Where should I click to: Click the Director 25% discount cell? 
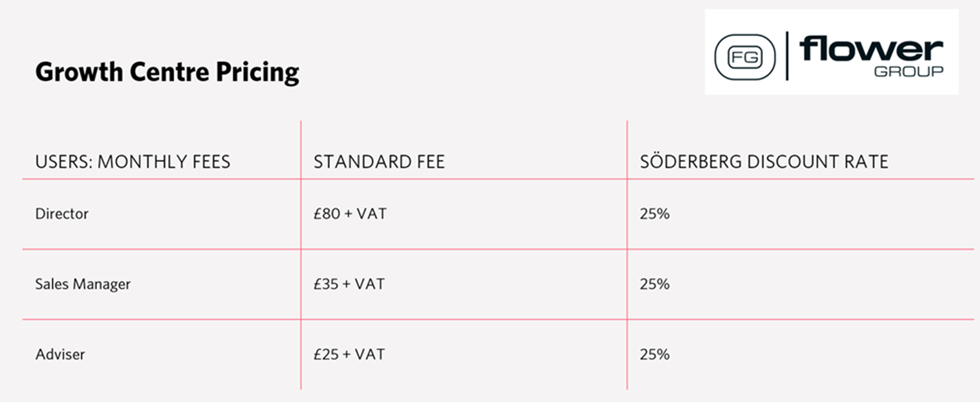coord(655,214)
